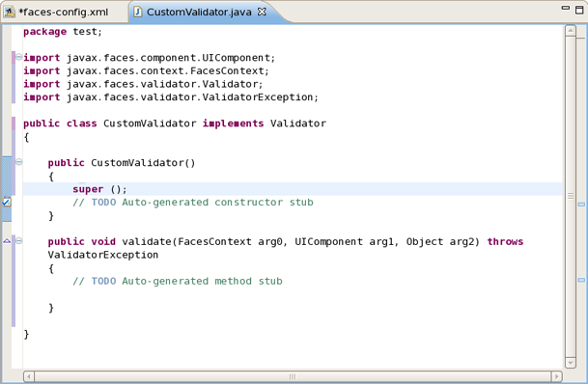
Task: Collapse the validate method fold
Action: [18, 241]
